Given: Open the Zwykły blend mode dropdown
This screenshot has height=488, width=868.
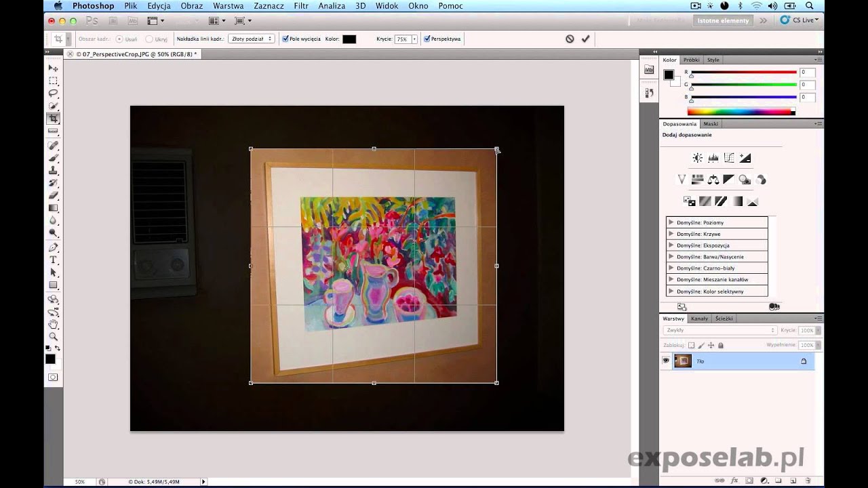Looking at the screenshot, I should click(x=719, y=330).
